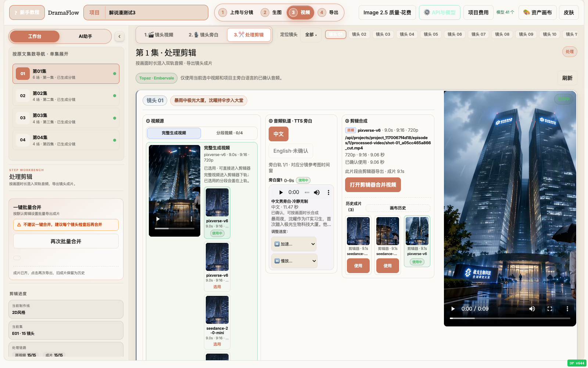Screen dimensions: 588x368
Task: Open the 慢放 speed dropdown
Action: point(294,261)
